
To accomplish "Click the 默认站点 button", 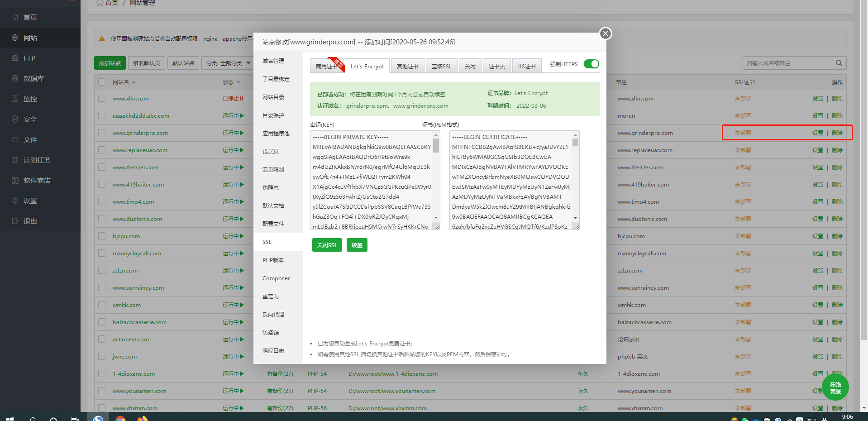I will (183, 63).
